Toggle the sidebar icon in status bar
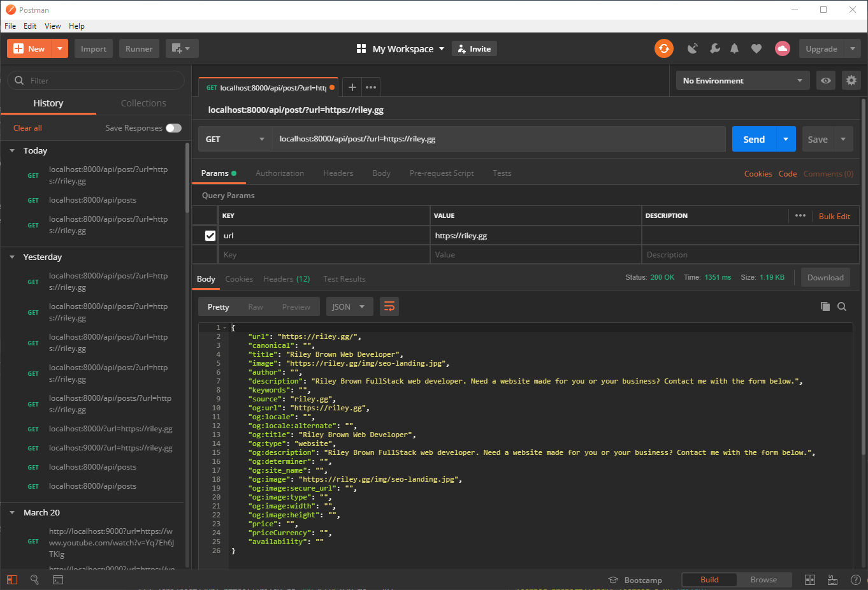This screenshot has width=868, height=590. click(12, 580)
